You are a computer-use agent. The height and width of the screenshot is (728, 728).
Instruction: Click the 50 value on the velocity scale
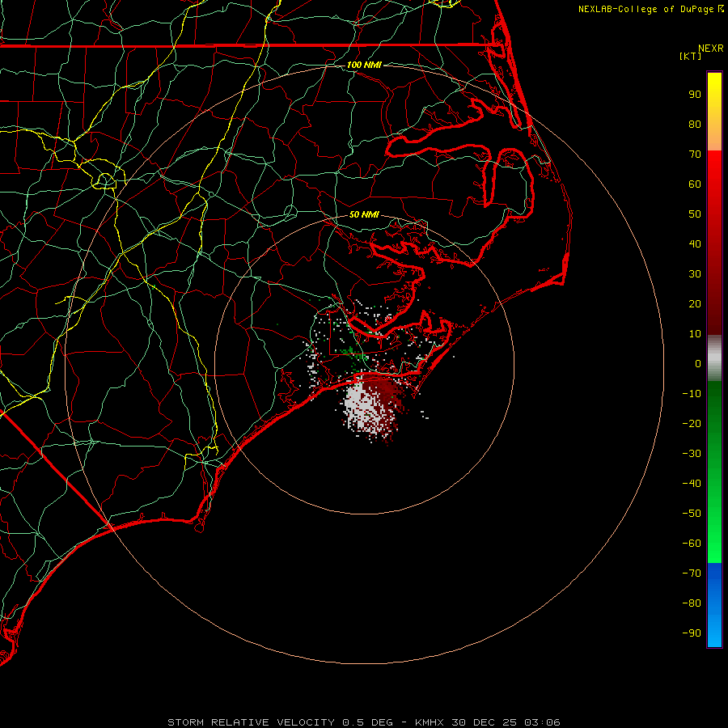(x=695, y=214)
